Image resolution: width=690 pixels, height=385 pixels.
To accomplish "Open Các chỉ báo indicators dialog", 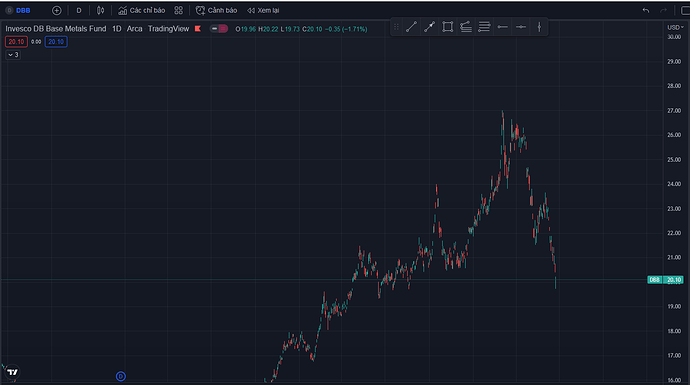I will pyautogui.click(x=142, y=10).
